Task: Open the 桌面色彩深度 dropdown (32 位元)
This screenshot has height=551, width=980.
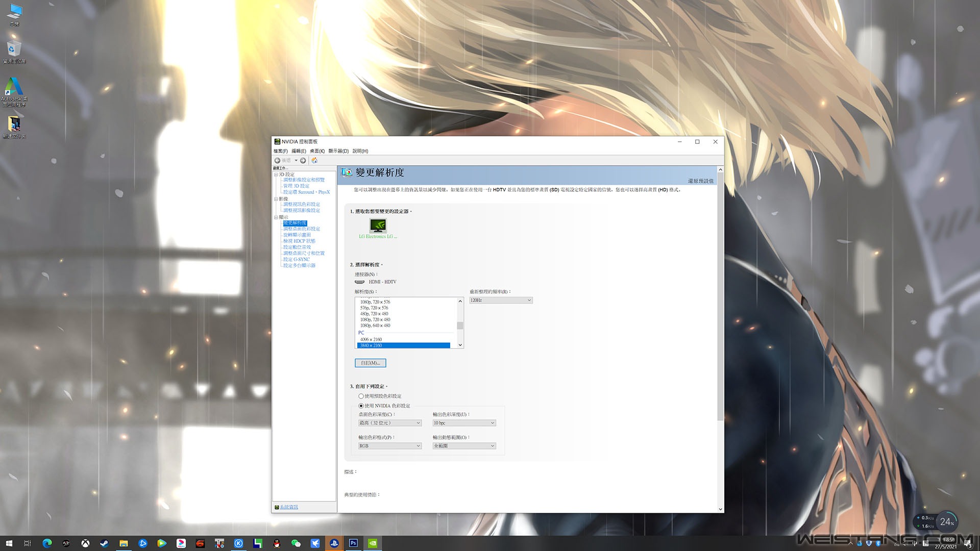Action: [x=390, y=423]
